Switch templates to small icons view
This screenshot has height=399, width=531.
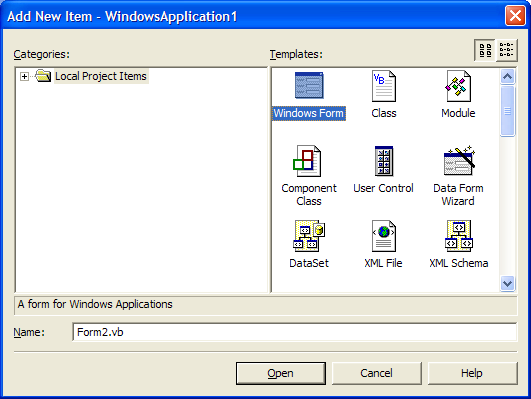(x=507, y=50)
